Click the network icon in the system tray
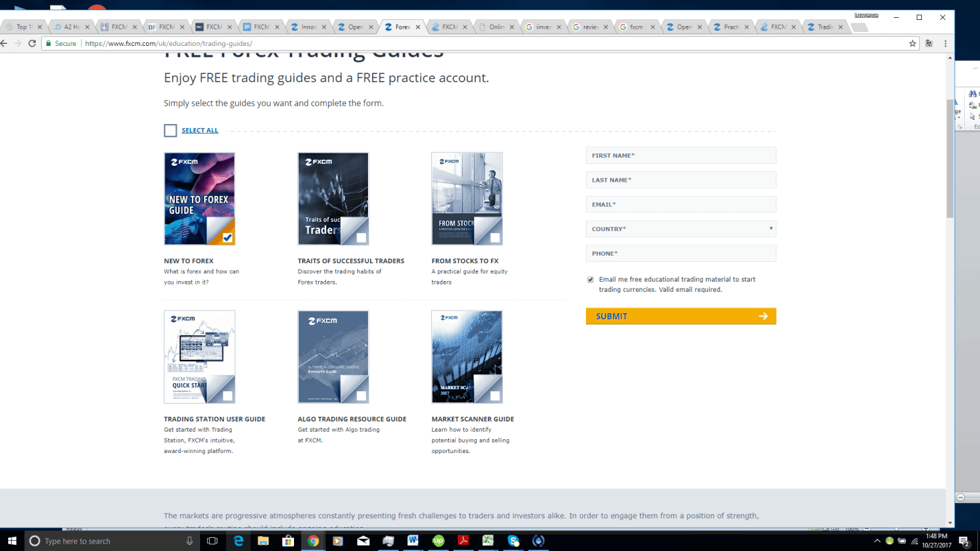Viewport: 980px width, 551px height. [914, 541]
